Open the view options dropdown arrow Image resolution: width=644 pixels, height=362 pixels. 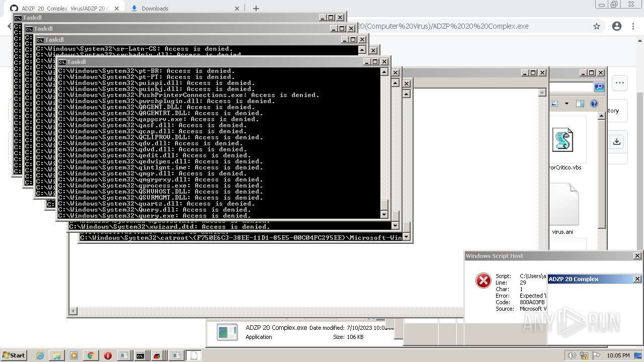coord(567,104)
